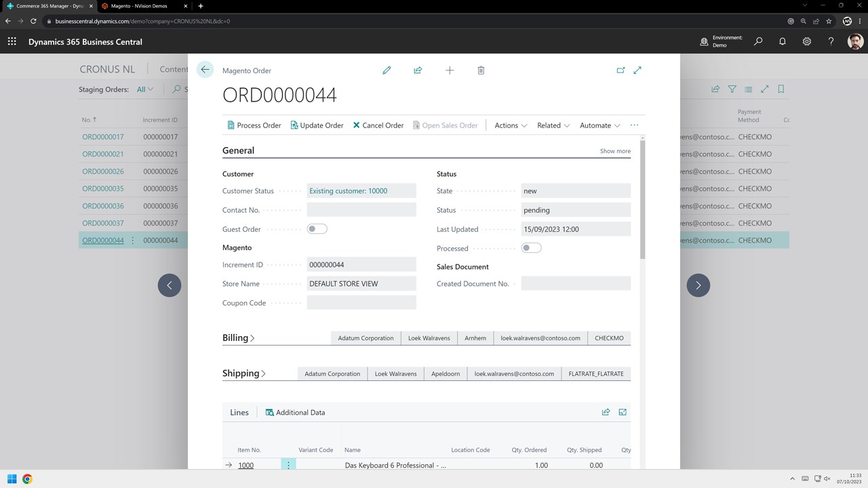
Task: Maximize the Lines section with its expand icon
Action: tap(623, 412)
